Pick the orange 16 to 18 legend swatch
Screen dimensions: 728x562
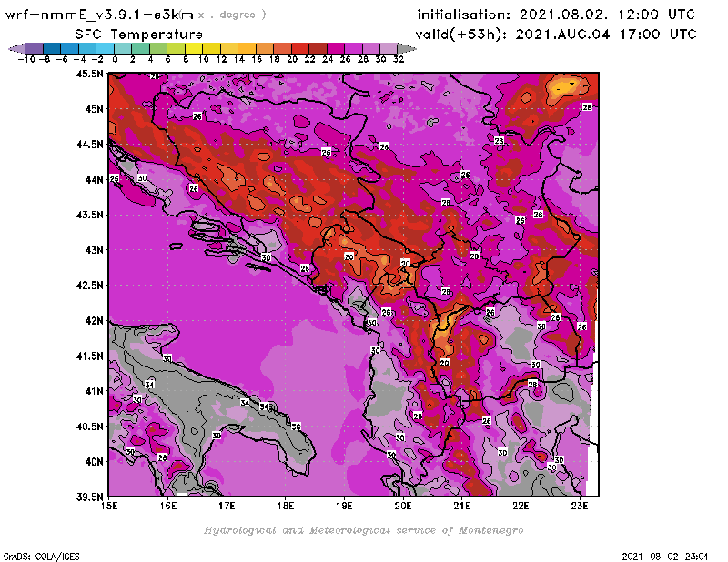pyautogui.click(x=265, y=48)
